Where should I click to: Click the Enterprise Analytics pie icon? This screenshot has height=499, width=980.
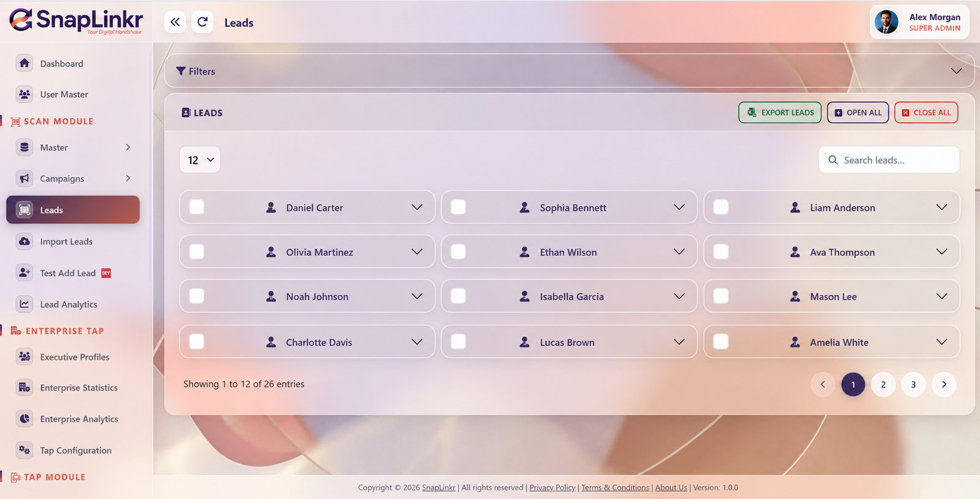(24, 419)
